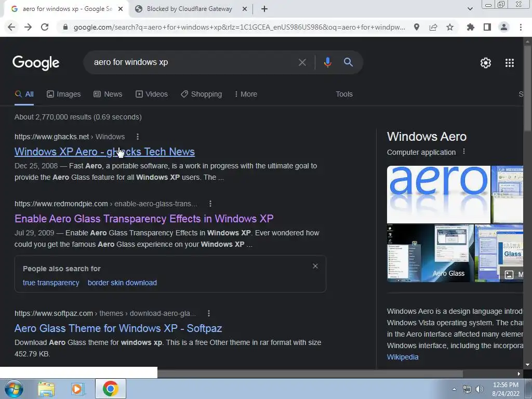This screenshot has height=399, width=532.
Task: Open the large aero logo image
Action: tap(438, 194)
